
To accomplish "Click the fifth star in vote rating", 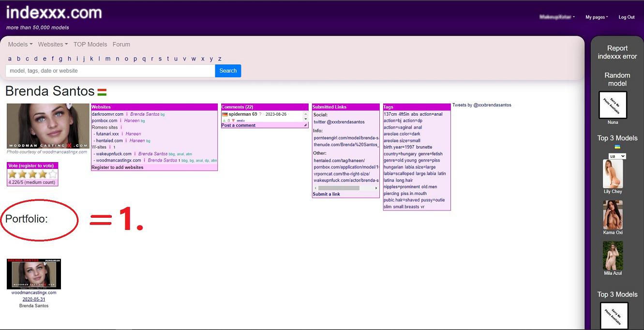I will 53,174.
